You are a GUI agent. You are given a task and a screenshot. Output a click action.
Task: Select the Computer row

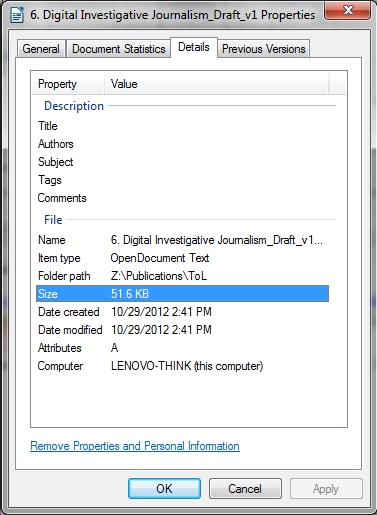[182, 366]
